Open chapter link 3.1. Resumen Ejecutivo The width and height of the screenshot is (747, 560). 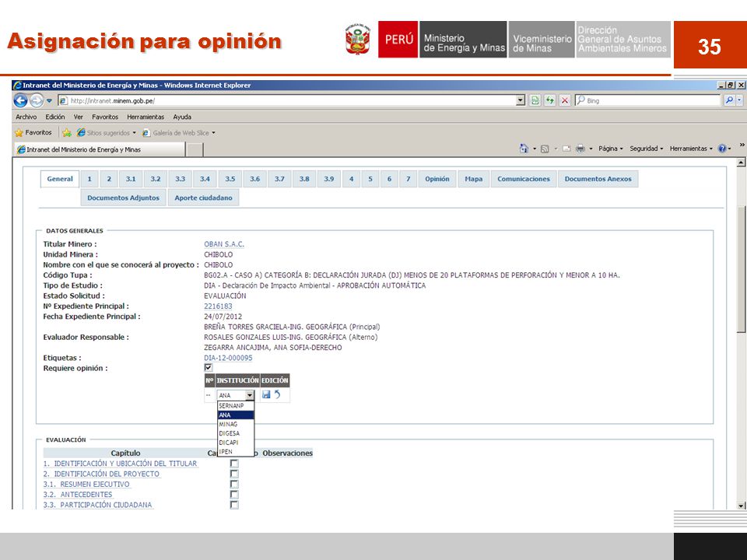(86, 485)
